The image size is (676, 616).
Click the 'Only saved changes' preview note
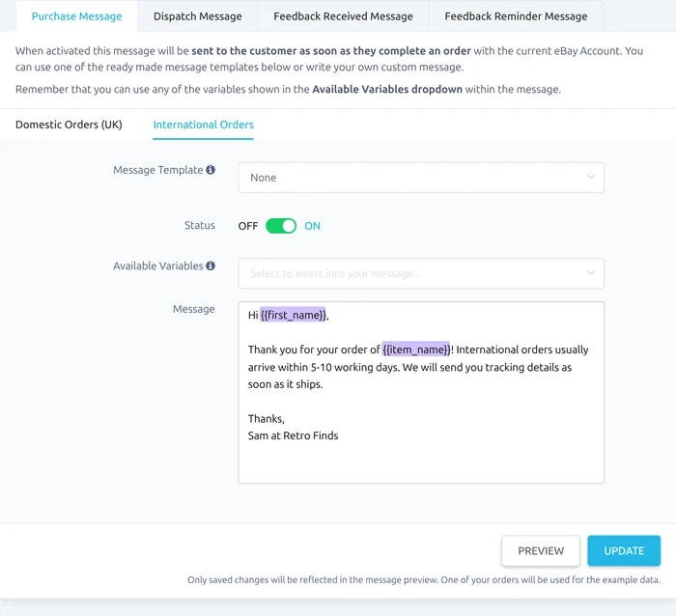point(423,579)
